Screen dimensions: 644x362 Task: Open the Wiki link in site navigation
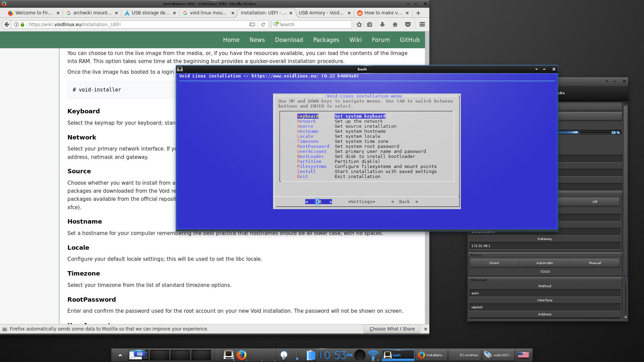tap(355, 40)
